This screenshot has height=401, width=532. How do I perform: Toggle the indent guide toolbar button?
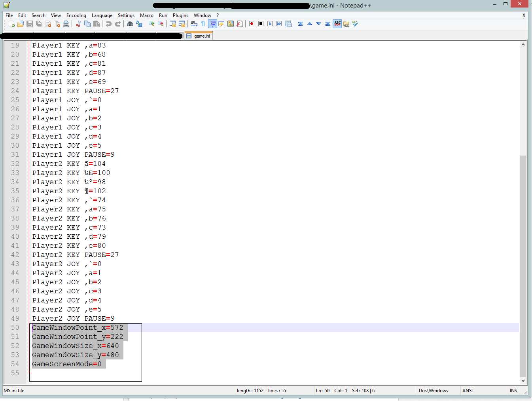coord(213,24)
